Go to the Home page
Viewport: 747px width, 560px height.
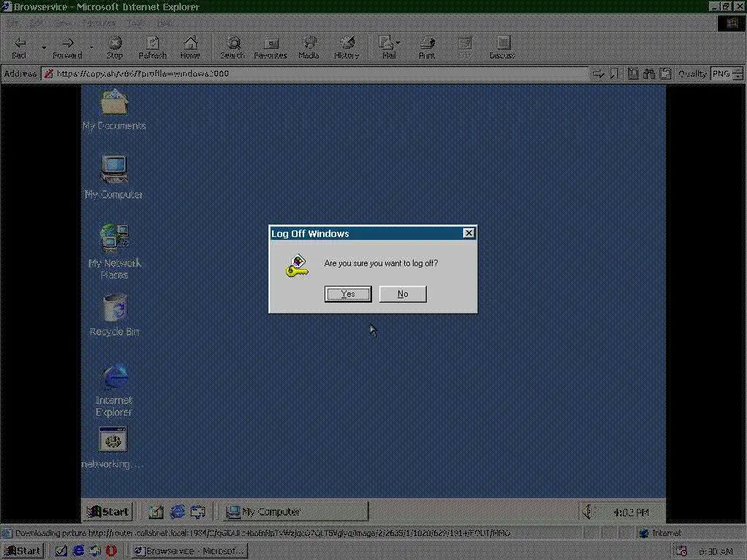(190, 47)
